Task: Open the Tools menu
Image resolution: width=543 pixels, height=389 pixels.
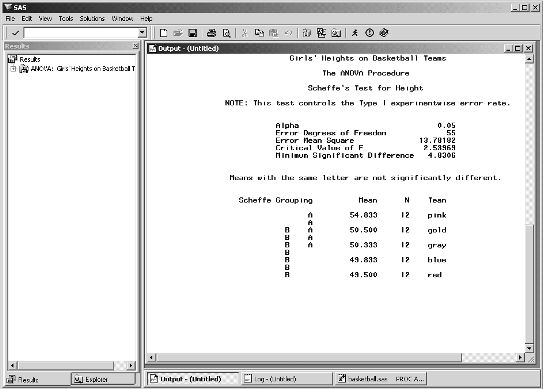Action: (x=65, y=19)
